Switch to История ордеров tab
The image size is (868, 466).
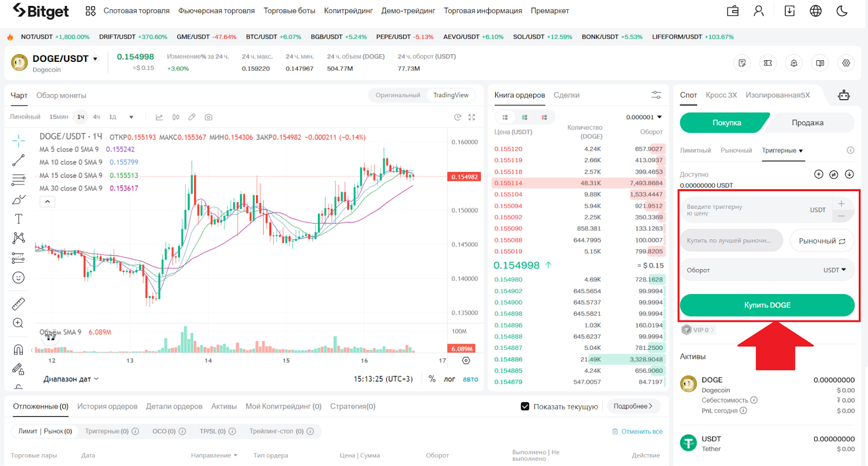tap(107, 406)
